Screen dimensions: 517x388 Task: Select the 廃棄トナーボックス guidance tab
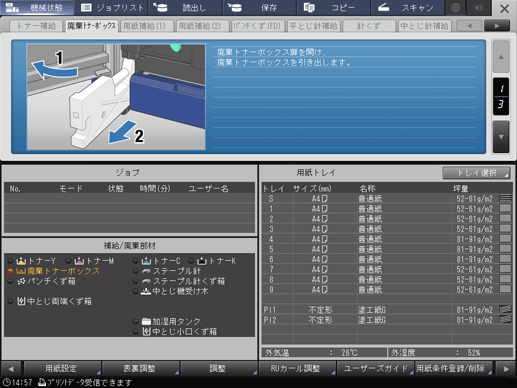coord(92,26)
